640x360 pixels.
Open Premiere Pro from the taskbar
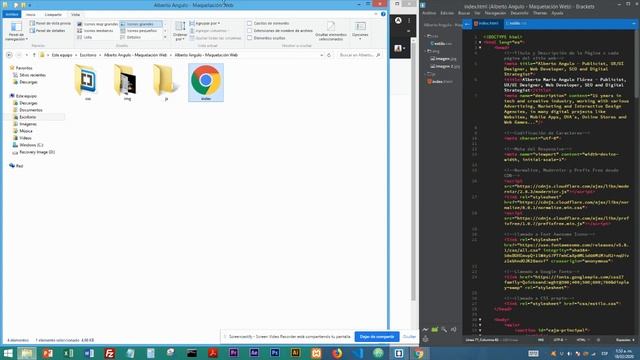click(233, 353)
